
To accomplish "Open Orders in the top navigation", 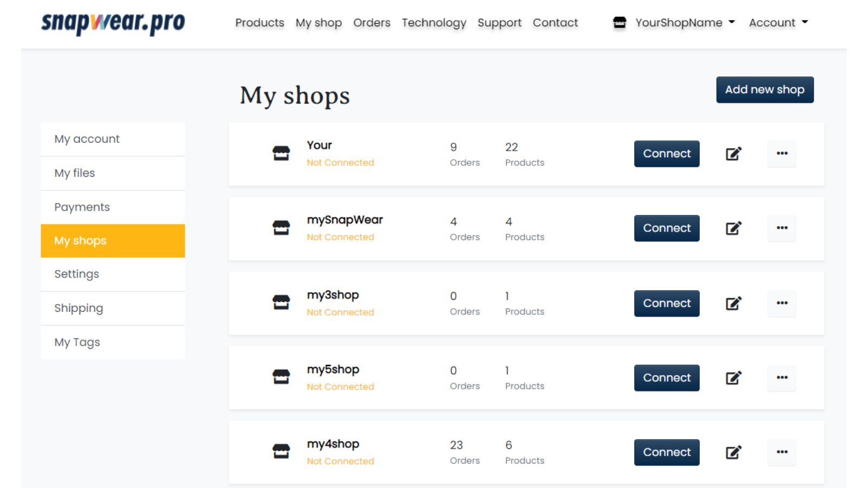I will [372, 23].
